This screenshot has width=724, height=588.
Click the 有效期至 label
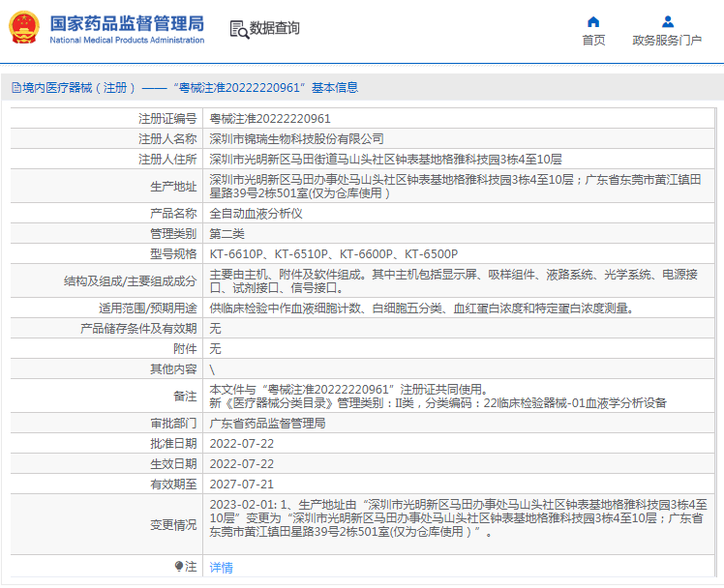click(x=173, y=485)
